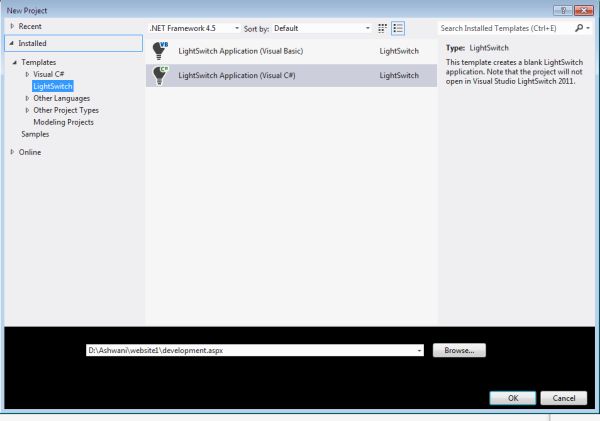Click the search magnifier icon
This screenshot has width=600, height=421.
(x=579, y=28)
